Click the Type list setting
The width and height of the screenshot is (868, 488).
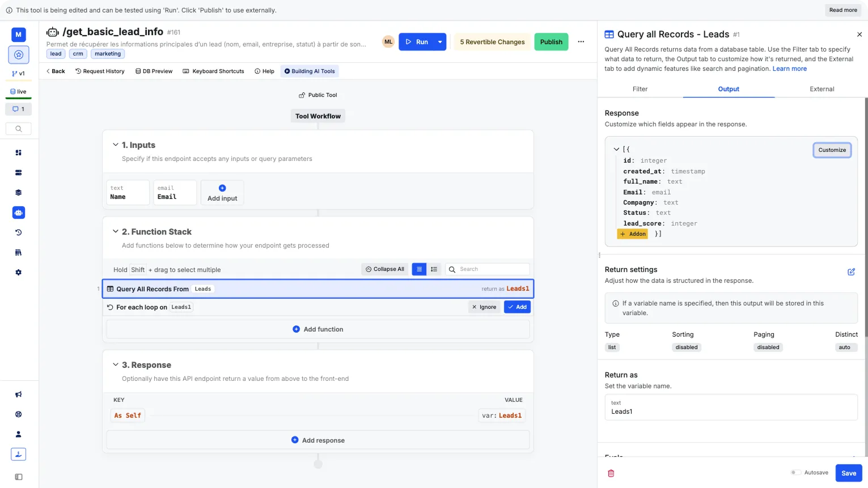tap(612, 347)
